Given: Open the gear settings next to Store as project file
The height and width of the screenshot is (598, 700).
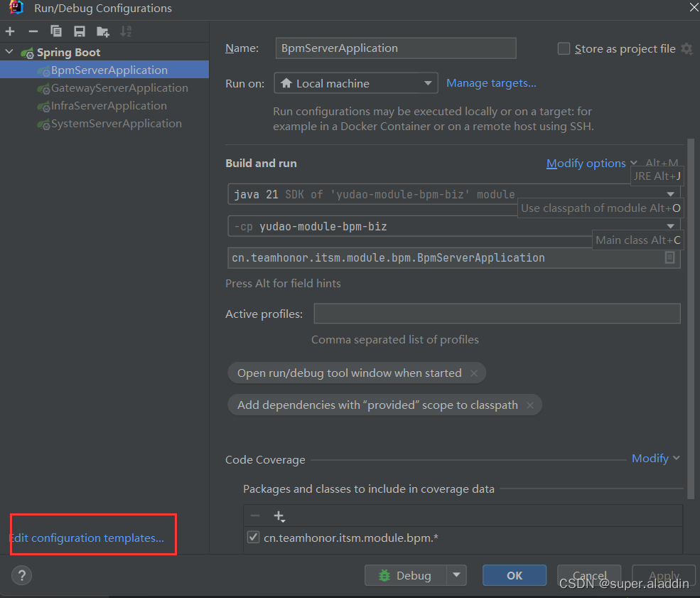Looking at the screenshot, I should (x=686, y=48).
